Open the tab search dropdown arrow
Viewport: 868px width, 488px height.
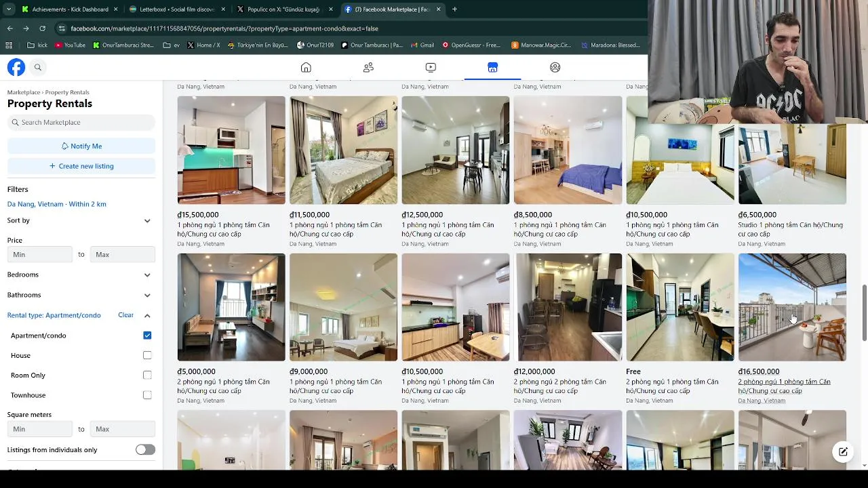tap(9, 9)
